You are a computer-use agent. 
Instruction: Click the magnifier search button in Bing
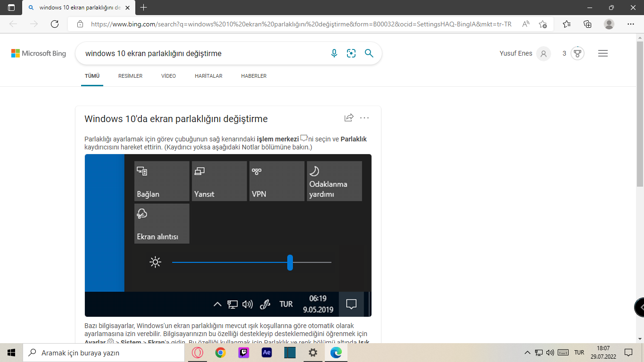[x=369, y=53]
